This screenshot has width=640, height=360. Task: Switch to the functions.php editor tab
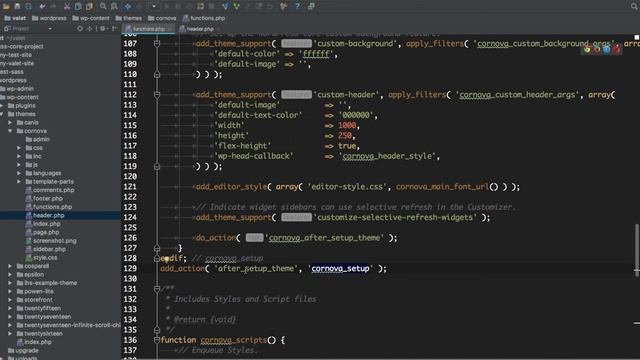[149, 29]
